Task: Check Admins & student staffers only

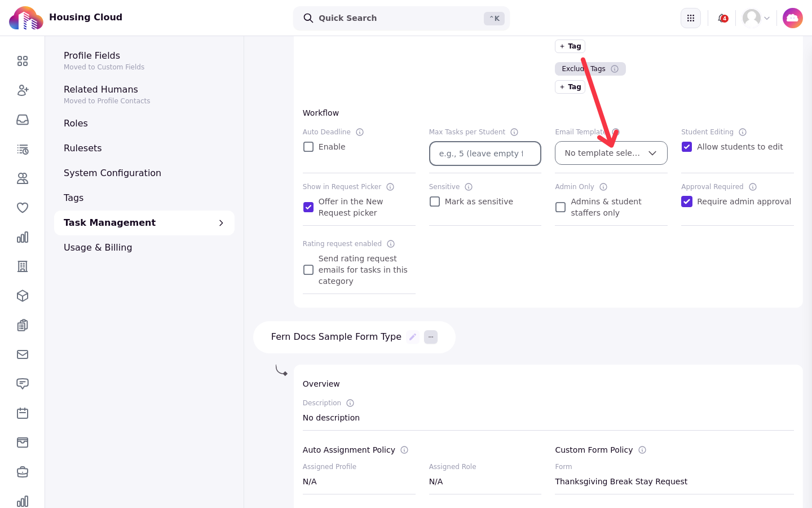Action: click(561, 207)
